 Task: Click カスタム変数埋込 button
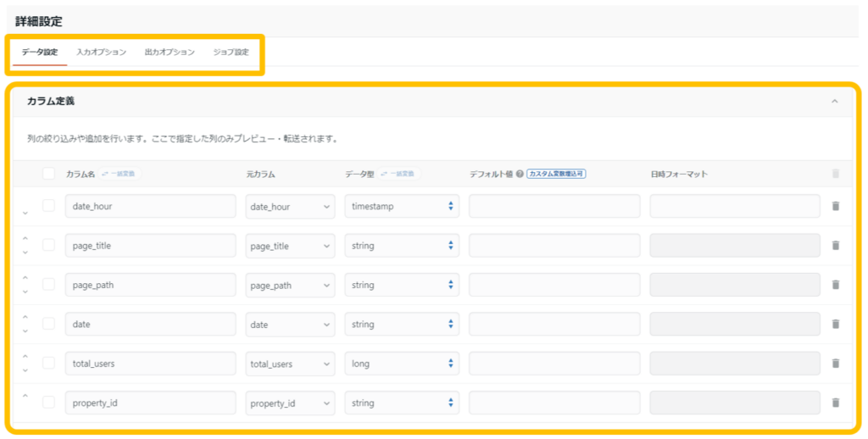[556, 174]
